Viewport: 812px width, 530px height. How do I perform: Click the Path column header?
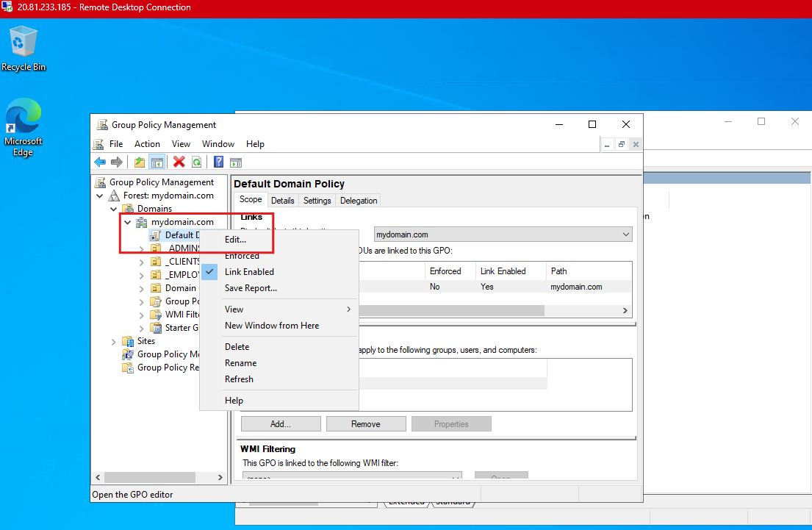point(589,271)
